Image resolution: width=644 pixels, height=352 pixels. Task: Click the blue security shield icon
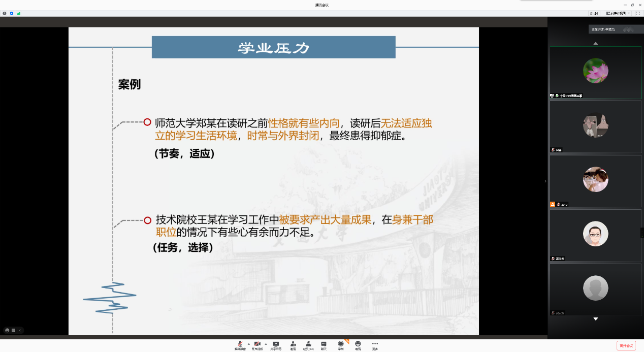tap(12, 13)
